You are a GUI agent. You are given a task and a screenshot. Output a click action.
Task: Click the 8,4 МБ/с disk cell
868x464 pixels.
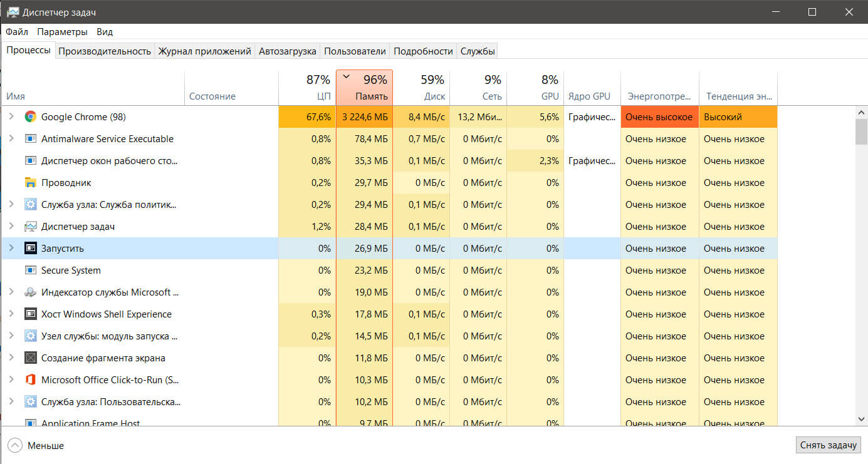point(422,117)
